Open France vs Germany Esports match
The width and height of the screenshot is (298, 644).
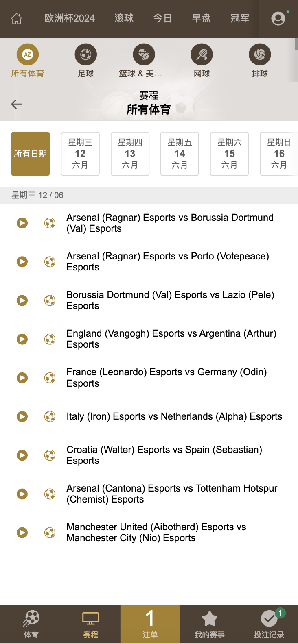pyautogui.click(x=167, y=378)
